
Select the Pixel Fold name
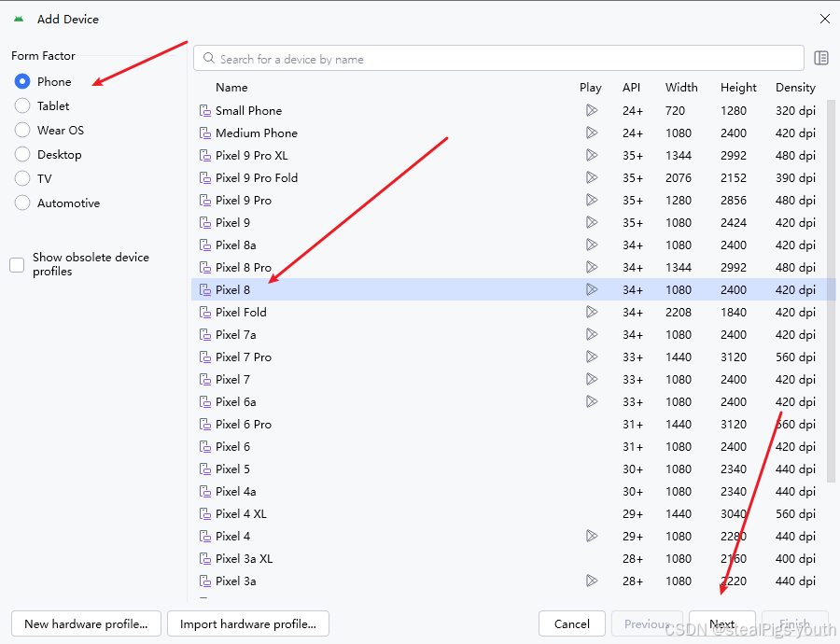(x=241, y=313)
